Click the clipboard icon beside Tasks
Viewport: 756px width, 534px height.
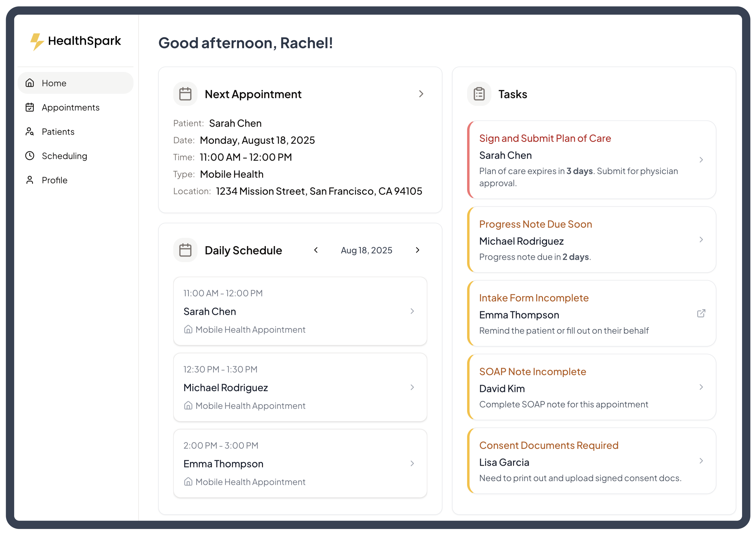tap(479, 94)
